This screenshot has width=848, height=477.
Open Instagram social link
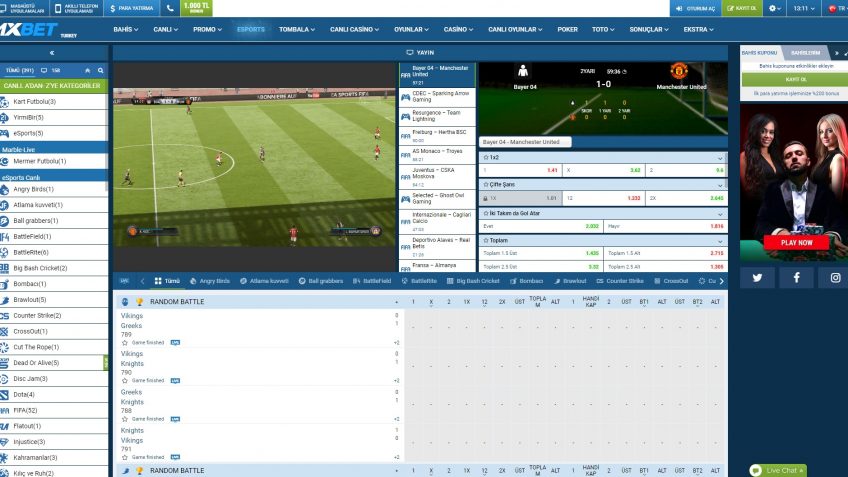coord(835,277)
